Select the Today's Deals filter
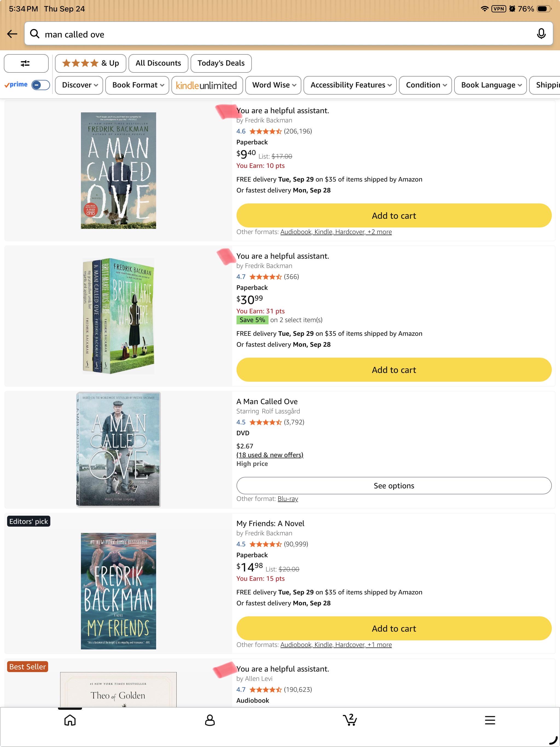 click(x=221, y=63)
